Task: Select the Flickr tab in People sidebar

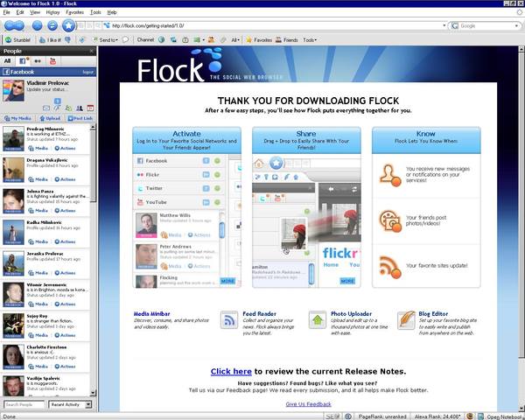Action: click(38, 61)
